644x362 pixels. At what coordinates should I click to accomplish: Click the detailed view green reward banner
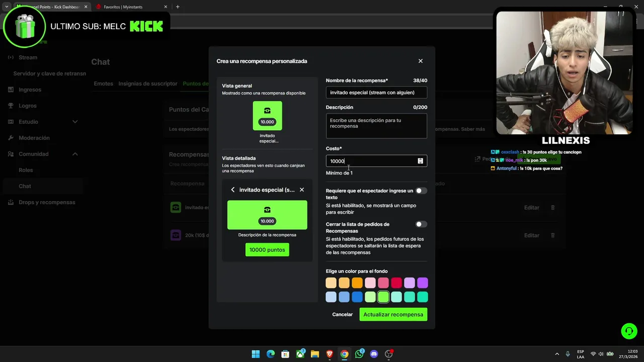(x=267, y=215)
